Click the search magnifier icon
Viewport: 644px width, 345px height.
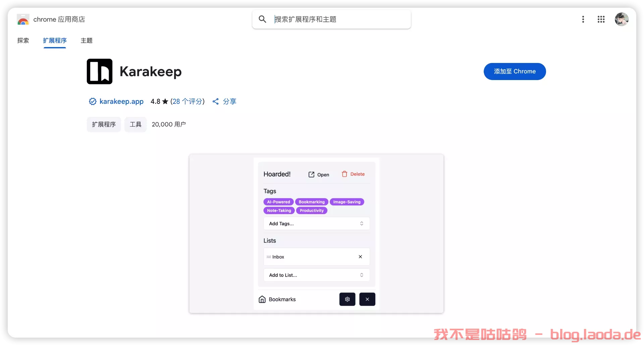tap(262, 19)
